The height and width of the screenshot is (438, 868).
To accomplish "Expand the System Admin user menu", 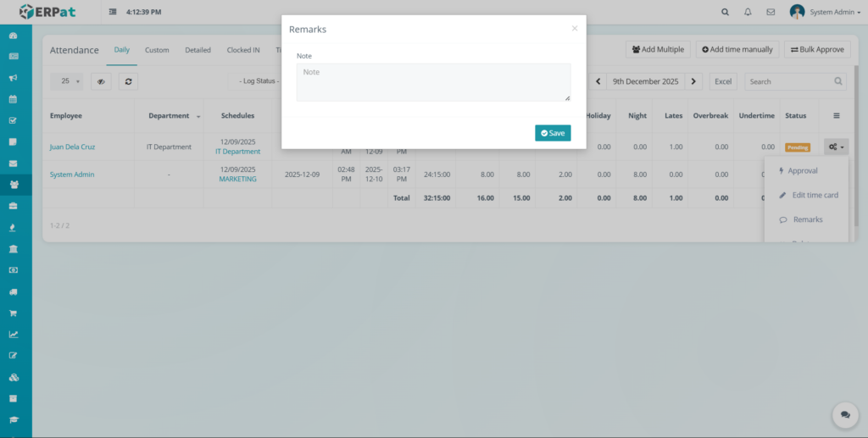I will click(x=826, y=12).
